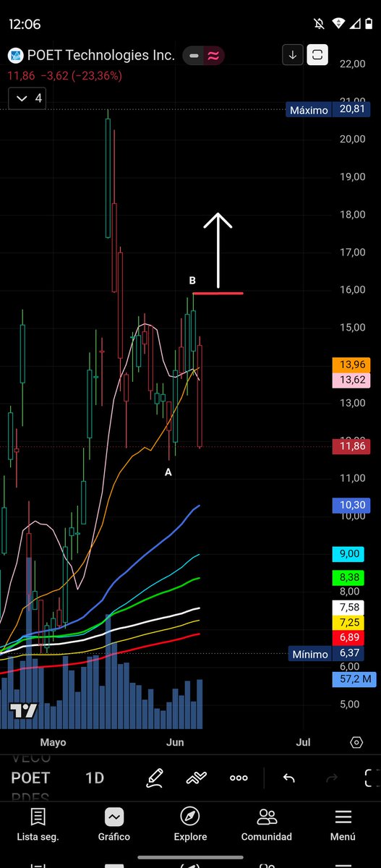Open the Menú tab
381x868 pixels.
point(343,825)
